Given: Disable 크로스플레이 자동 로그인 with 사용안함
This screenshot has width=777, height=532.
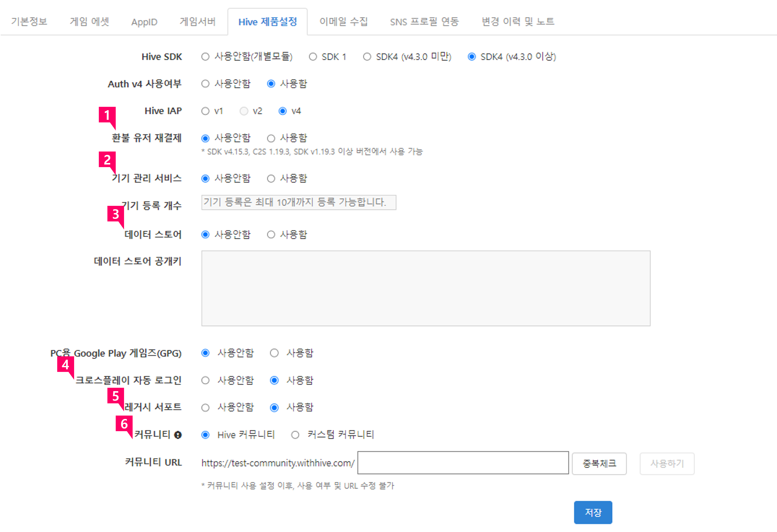Looking at the screenshot, I should (205, 381).
